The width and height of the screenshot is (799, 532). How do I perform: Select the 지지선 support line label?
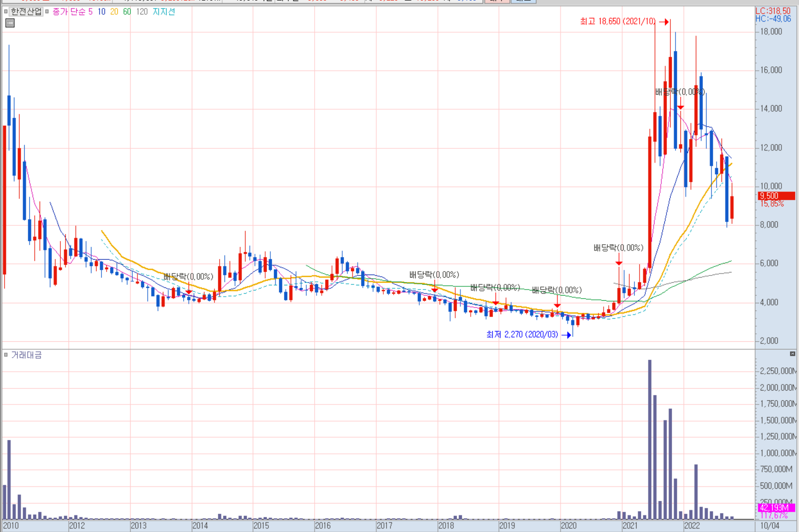pos(164,12)
